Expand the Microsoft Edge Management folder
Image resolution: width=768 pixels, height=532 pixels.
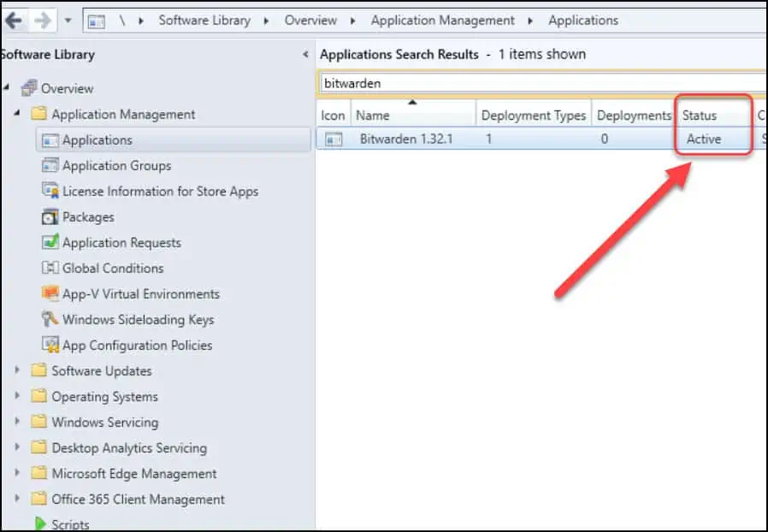(x=17, y=473)
